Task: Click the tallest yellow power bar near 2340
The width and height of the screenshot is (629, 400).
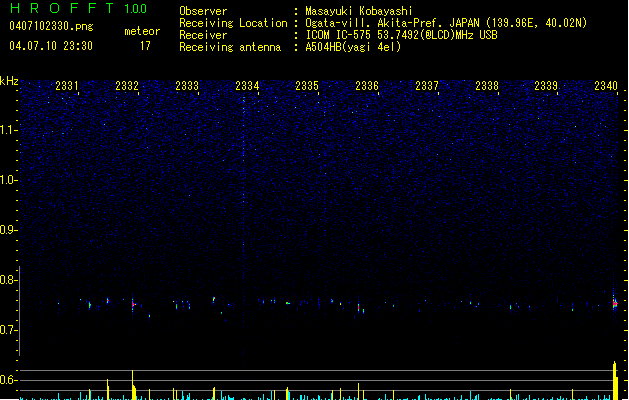Action: click(615, 381)
